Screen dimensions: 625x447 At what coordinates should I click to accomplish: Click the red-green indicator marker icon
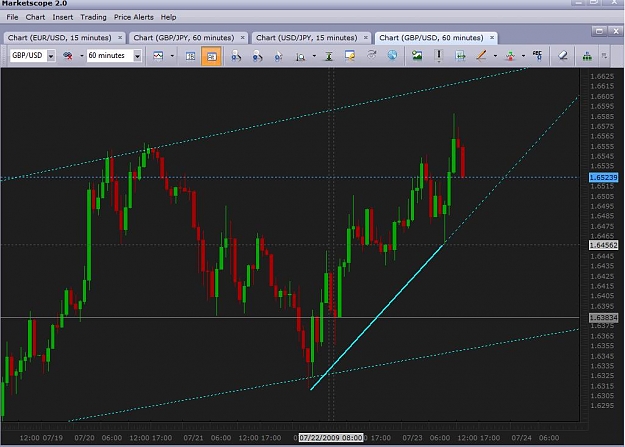coord(510,56)
